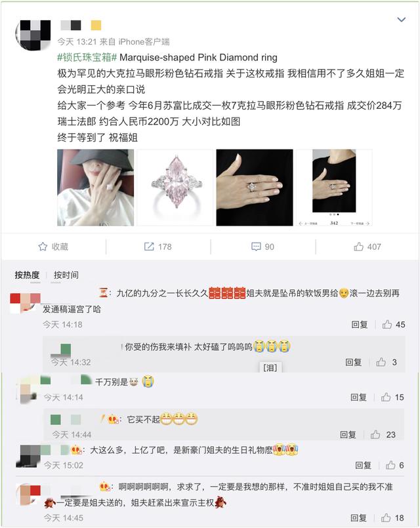Sort comments using the 按热度 tab
Image resolution: width=420 pixels, height=528 pixels.
click(x=27, y=275)
